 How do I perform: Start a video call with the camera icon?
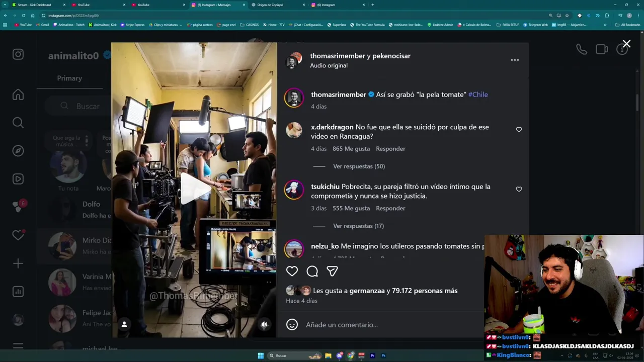(602, 49)
